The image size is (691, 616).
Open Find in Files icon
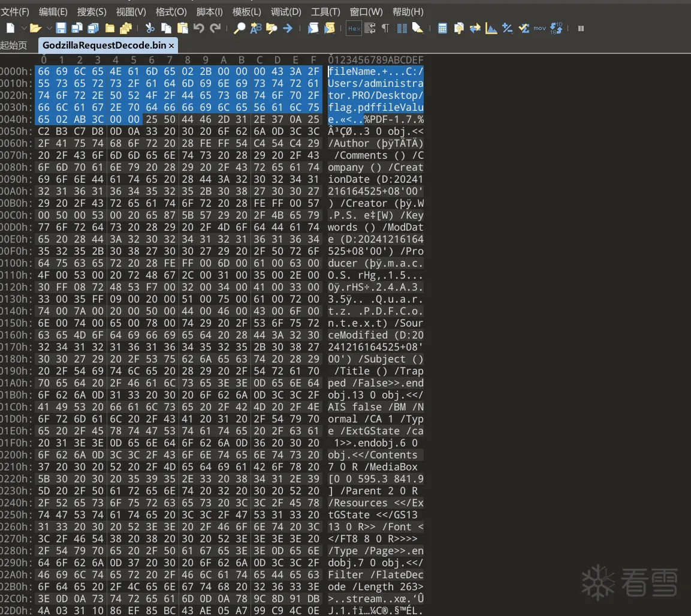(x=271, y=28)
